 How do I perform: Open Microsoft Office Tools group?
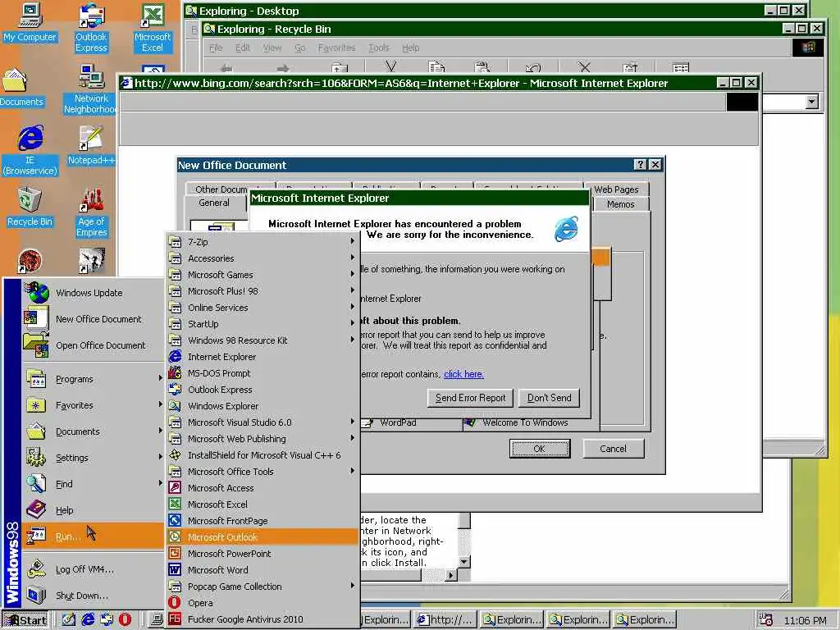(x=262, y=472)
